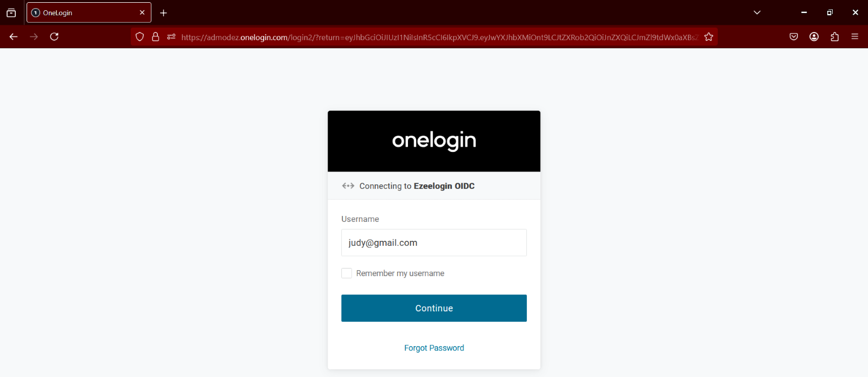The image size is (868, 377).
Task: Close the OneLogin tab
Action: (x=142, y=12)
